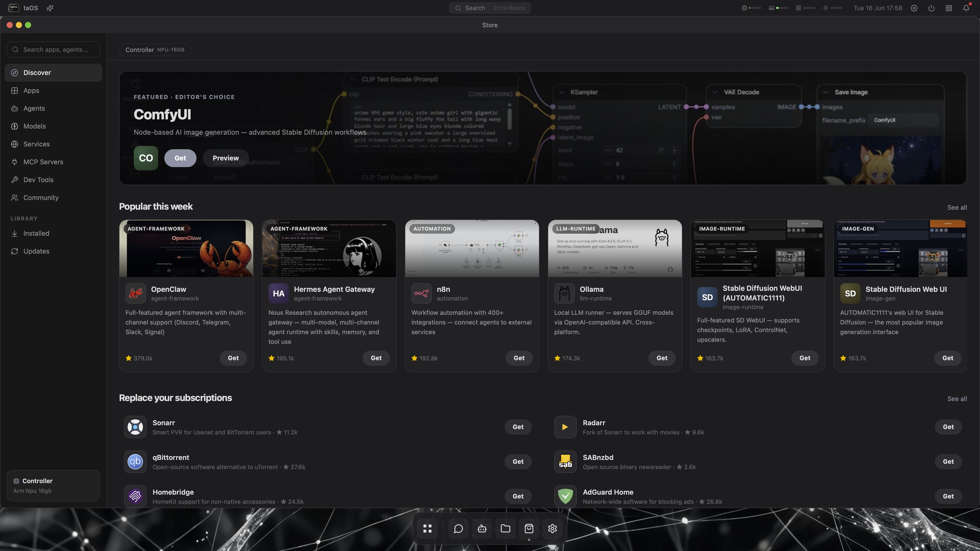The height and width of the screenshot is (551, 980).
Task: Click the Controller NPU-16GB chip
Action: pyautogui.click(x=155, y=50)
